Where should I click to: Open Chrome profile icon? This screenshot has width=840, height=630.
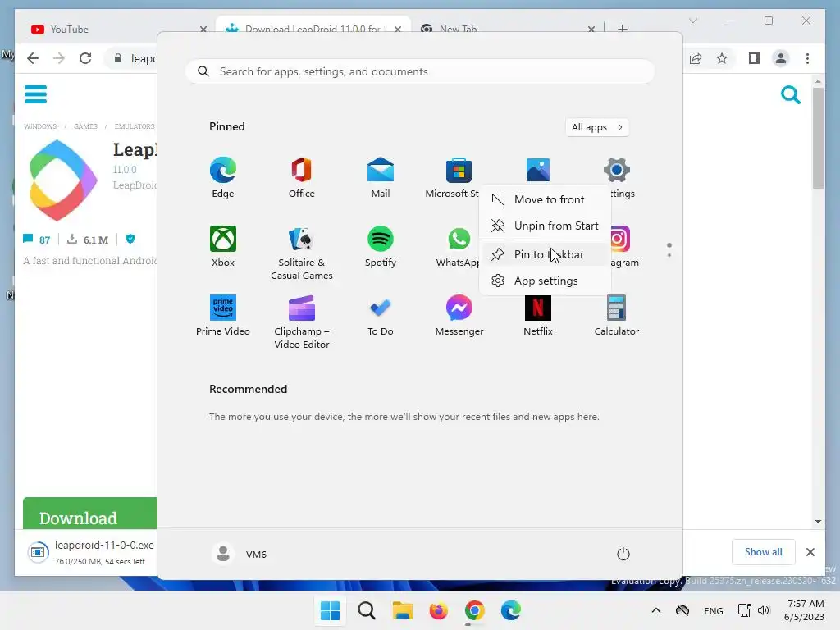pyautogui.click(x=781, y=58)
